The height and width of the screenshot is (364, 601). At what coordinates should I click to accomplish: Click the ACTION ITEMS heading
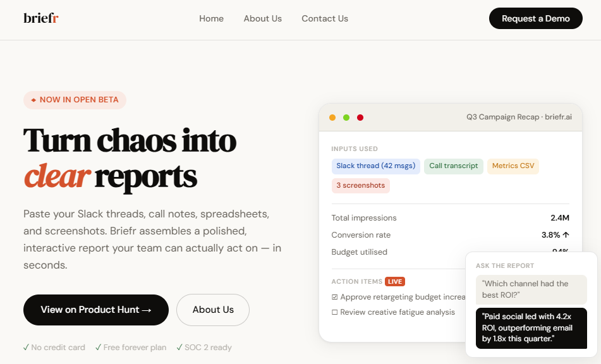click(357, 282)
